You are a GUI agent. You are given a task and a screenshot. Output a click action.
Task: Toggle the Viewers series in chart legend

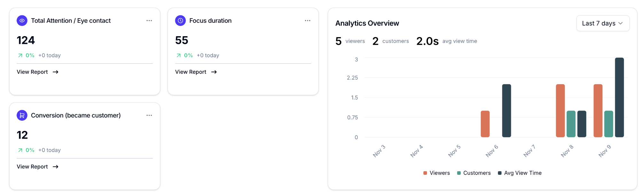tap(436, 173)
